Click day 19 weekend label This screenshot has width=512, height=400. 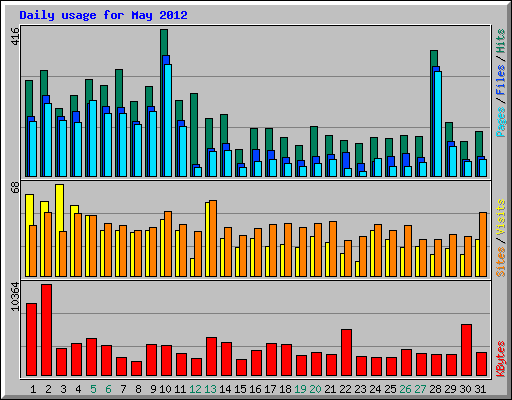click(300, 389)
